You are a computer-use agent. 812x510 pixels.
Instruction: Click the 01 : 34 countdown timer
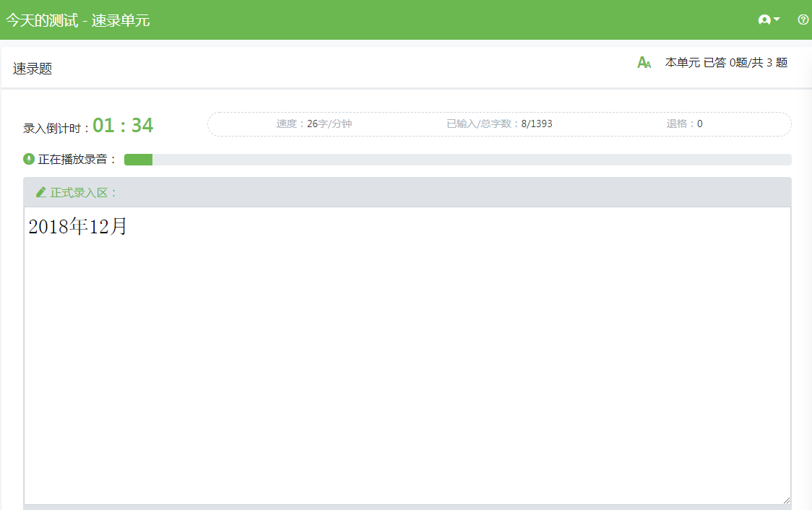(123, 125)
